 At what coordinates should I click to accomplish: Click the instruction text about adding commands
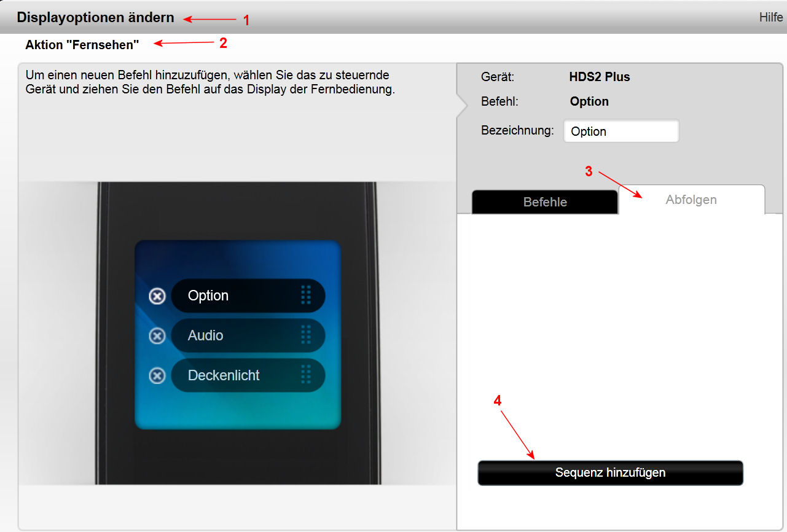click(x=209, y=82)
